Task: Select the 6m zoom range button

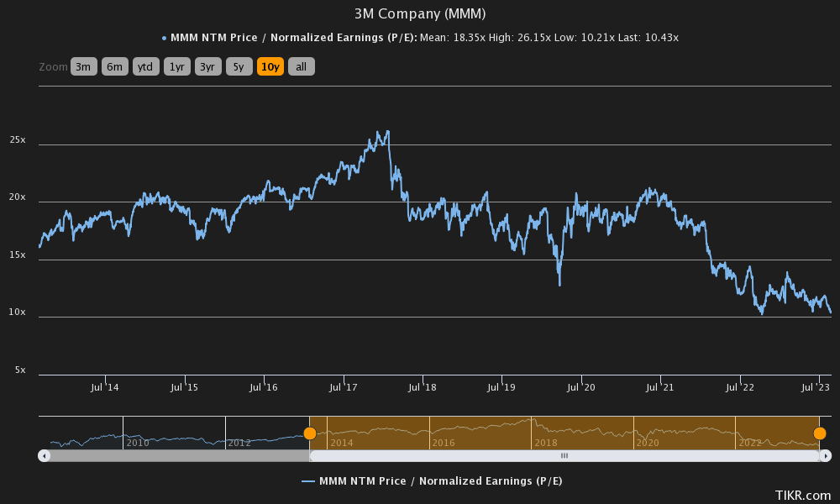Action: tap(114, 66)
